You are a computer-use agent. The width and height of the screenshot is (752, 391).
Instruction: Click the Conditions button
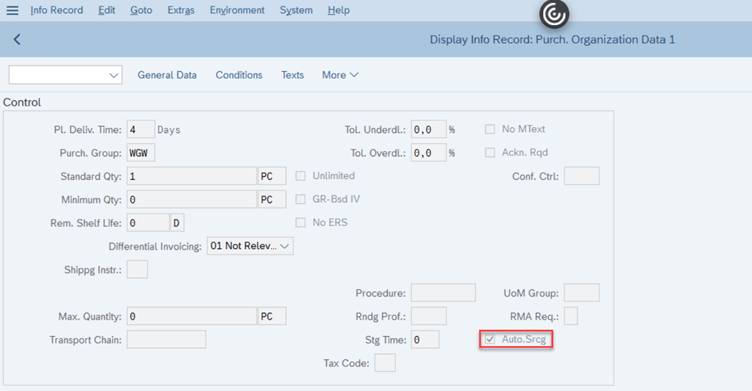(239, 75)
